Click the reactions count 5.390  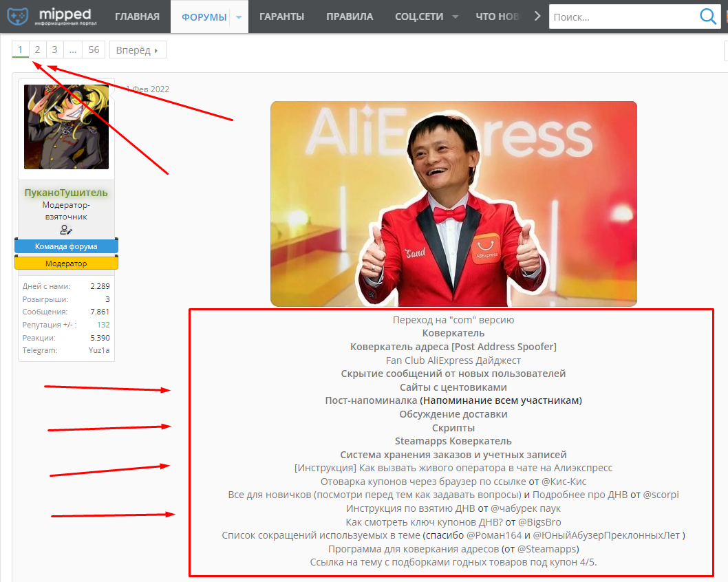[x=100, y=338]
